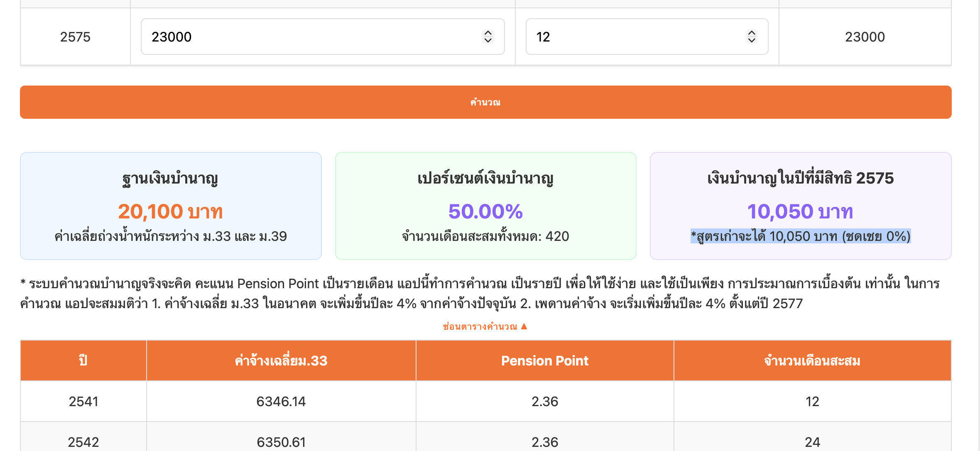Click the orange คำนวณ calculate button
Viewport: 980px width, 451px height.
click(x=485, y=102)
